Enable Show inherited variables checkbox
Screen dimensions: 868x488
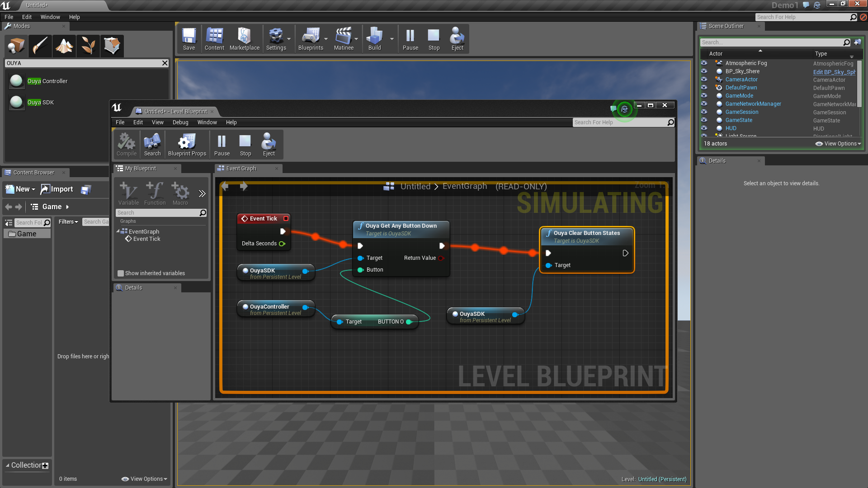(x=121, y=273)
